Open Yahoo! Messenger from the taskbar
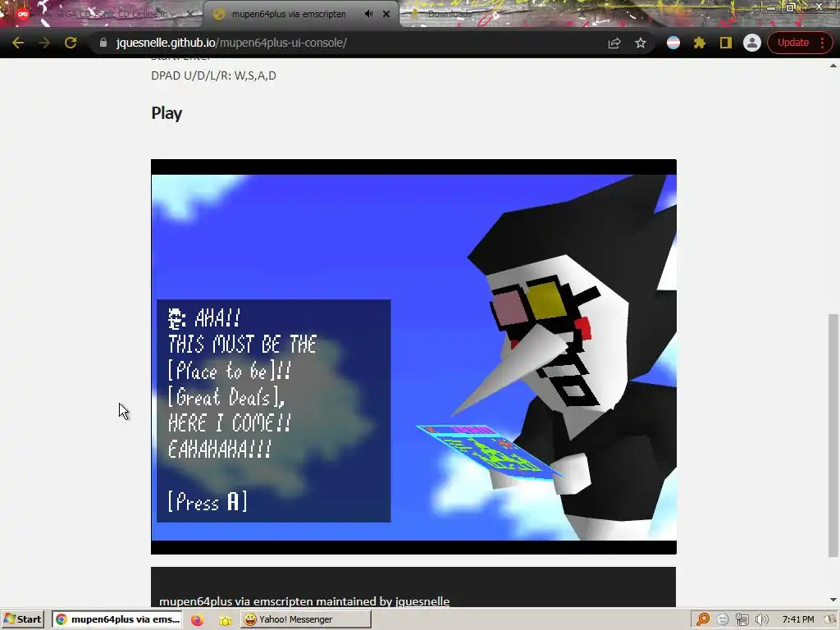Screen dimensions: 840x630 tap(305, 619)
